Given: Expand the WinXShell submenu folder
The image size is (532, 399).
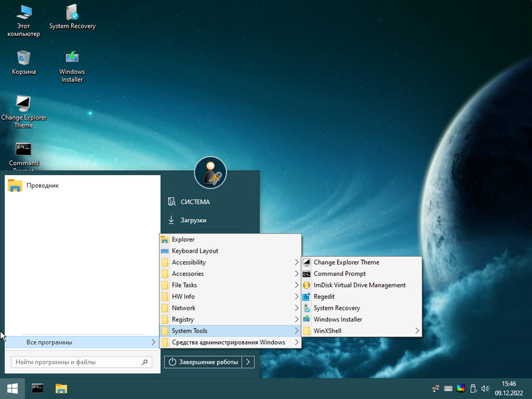Looking at the screenshot, I should [x=362, y=331].
